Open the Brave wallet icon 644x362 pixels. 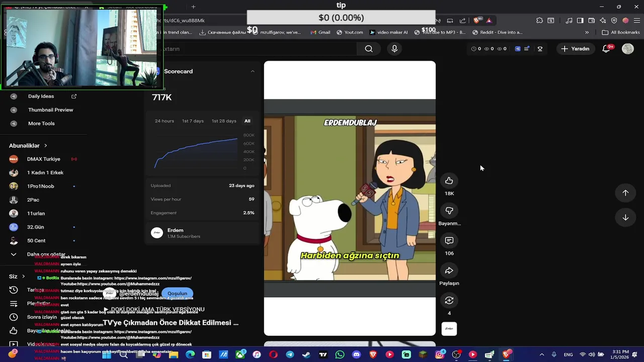[x=591, y=21]
